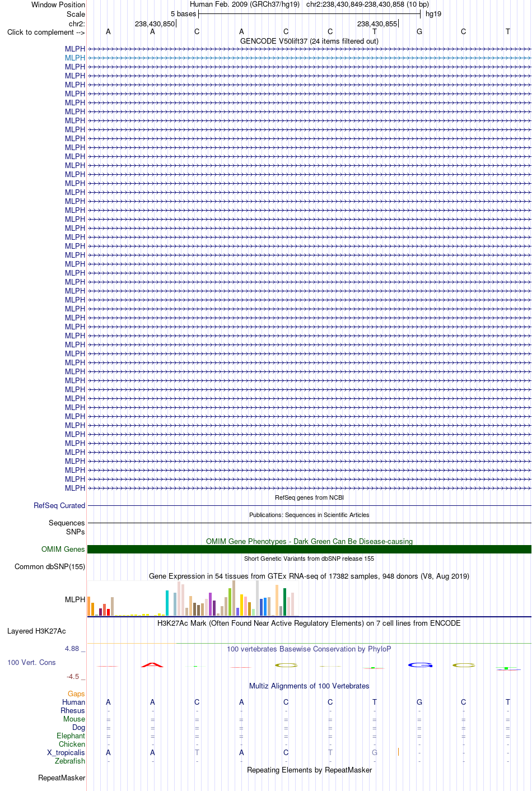532x791 pixels.
Task: Select the 'X_tropicalis' alignment row label
Action: [66, 752]
